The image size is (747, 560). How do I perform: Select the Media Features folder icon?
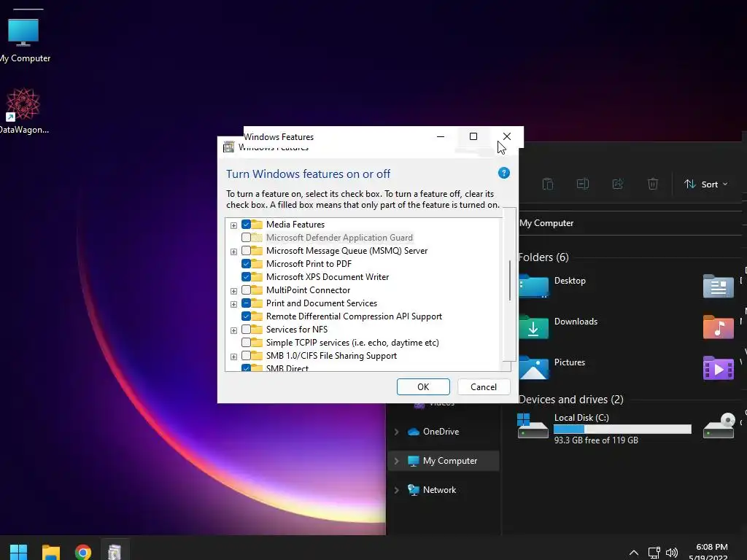(257, 225)
